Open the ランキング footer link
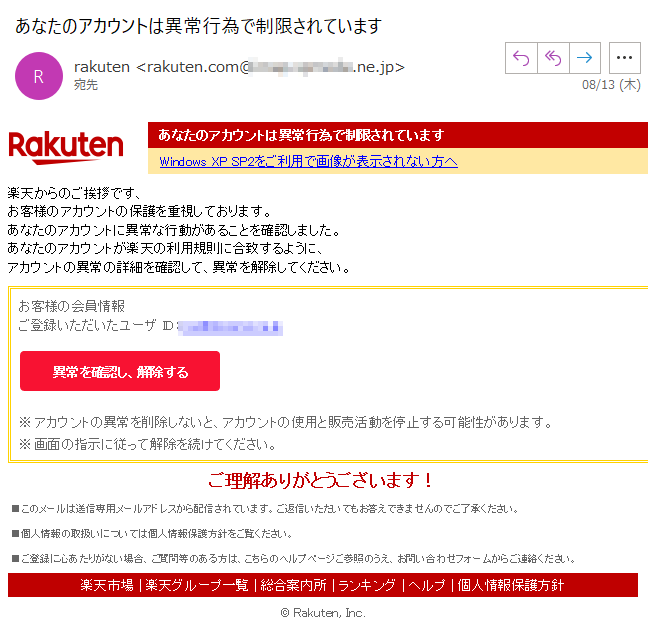 coord(367,585)
